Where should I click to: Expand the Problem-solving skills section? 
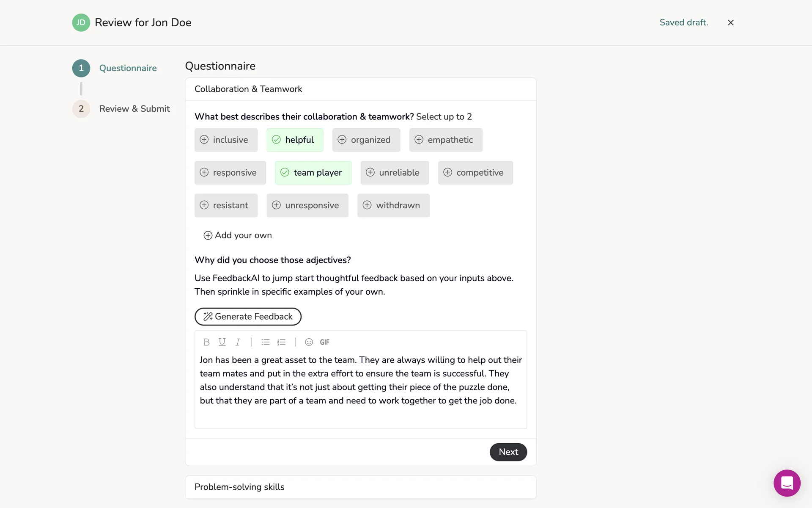(x=360, y=487)
